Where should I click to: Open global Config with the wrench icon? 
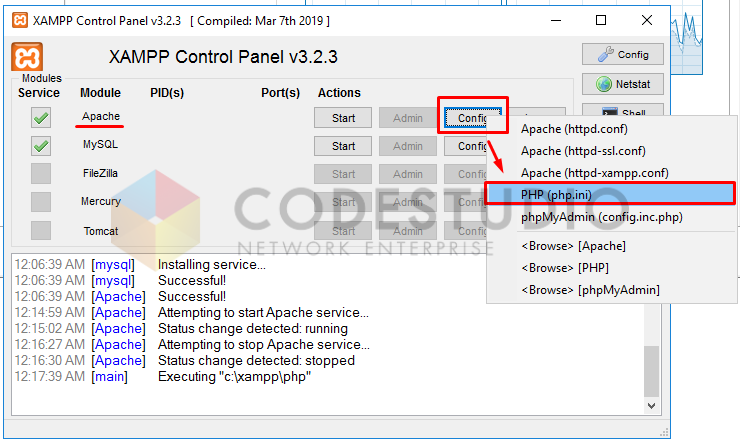coord(622,54)
